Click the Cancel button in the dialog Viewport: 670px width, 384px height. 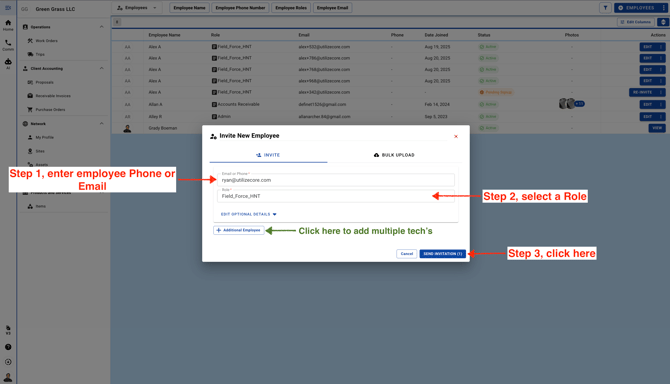click(406, 254)
